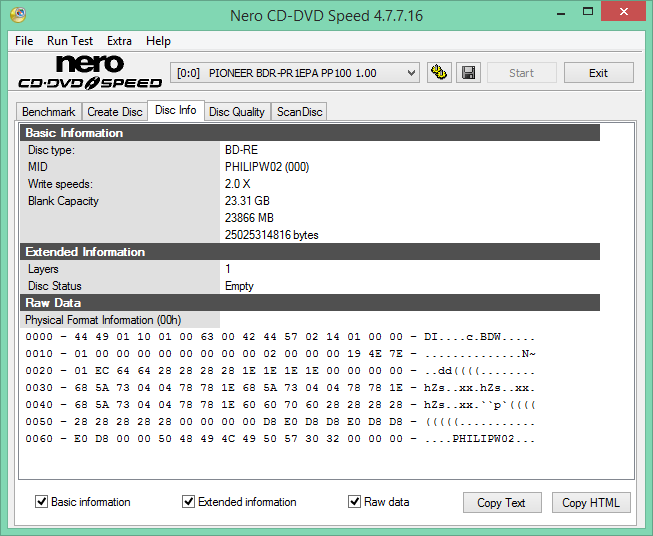Click the Write speeds label

[x=60, y=184]
